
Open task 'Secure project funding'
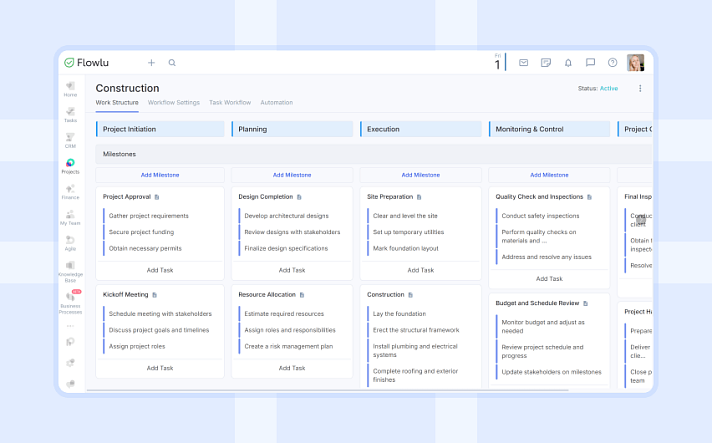tap(141, 232)
